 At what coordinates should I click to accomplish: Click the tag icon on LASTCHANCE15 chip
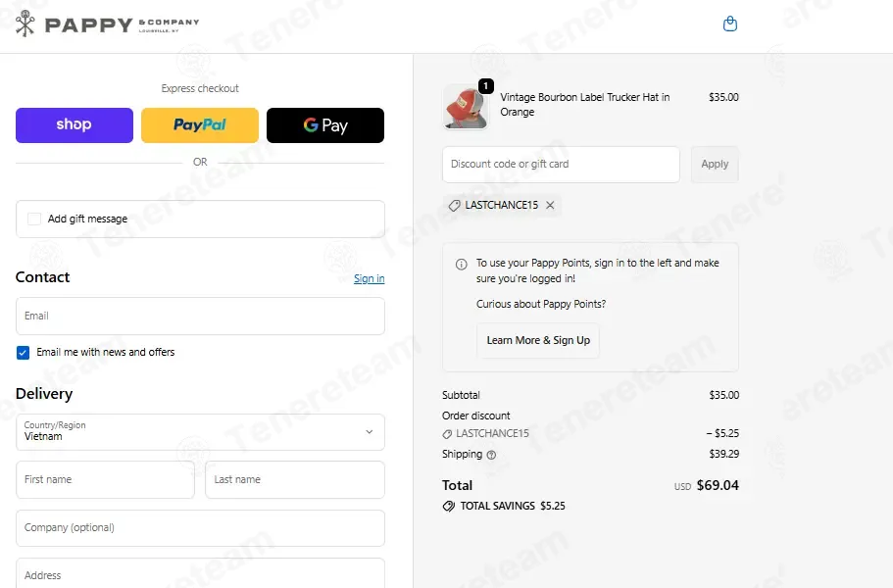(454, 206)
